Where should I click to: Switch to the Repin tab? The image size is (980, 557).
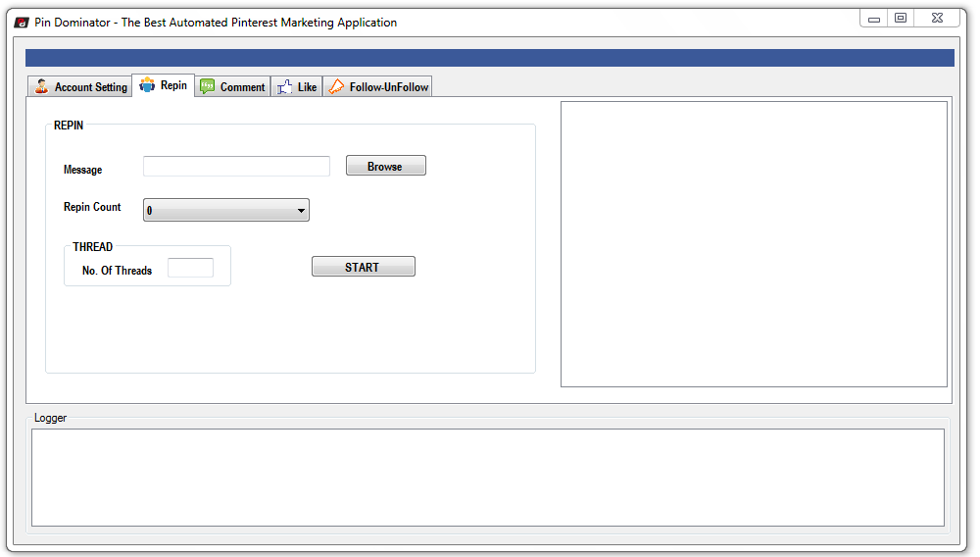tap(163, 85)
